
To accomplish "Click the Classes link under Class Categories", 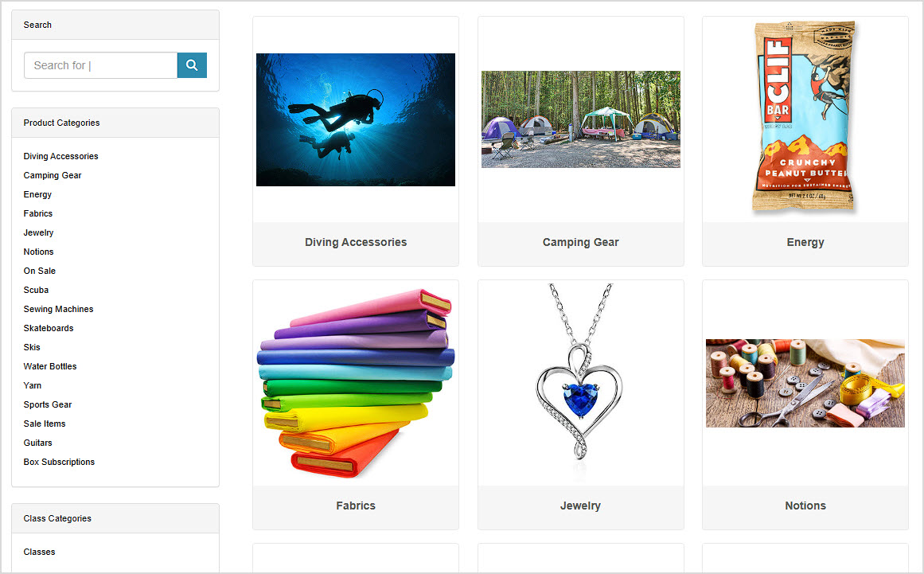I will point(40,553).
